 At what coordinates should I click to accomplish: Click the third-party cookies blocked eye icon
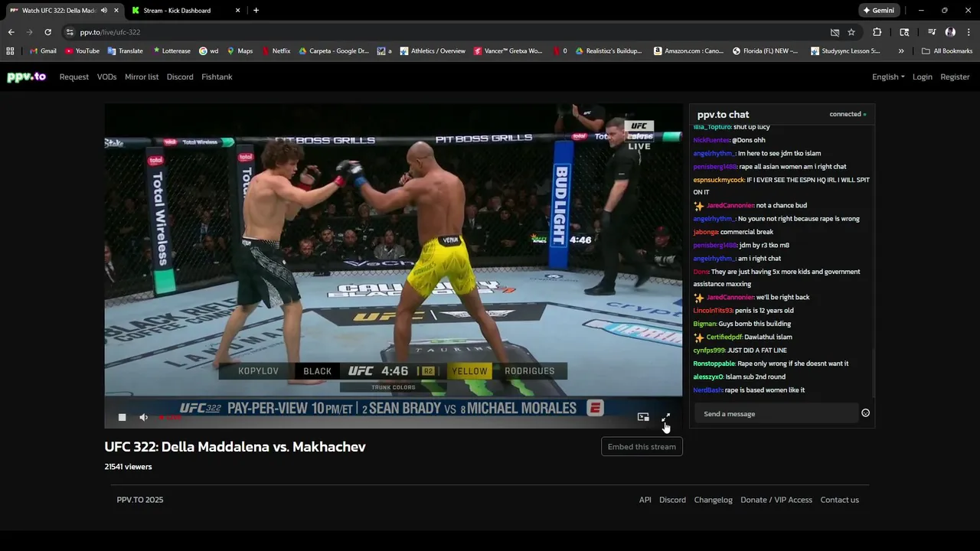tap(835, 32)
